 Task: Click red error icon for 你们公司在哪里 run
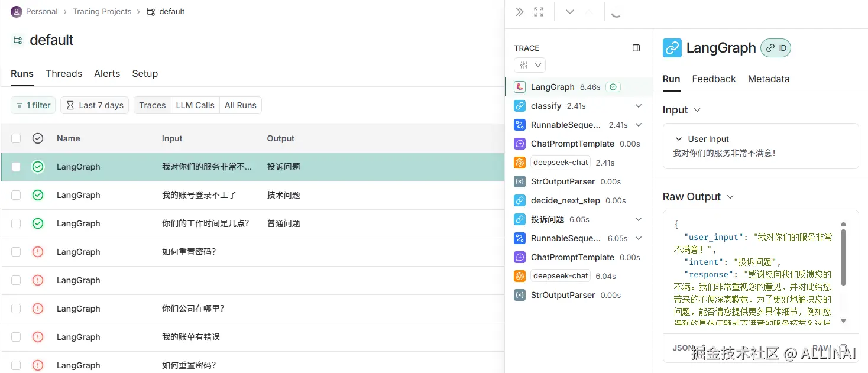click(x=38, y=309)
